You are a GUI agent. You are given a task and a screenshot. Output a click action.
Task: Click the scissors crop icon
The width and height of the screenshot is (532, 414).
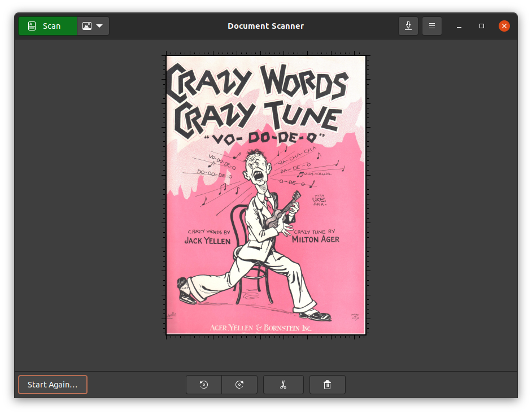[284, 385]
